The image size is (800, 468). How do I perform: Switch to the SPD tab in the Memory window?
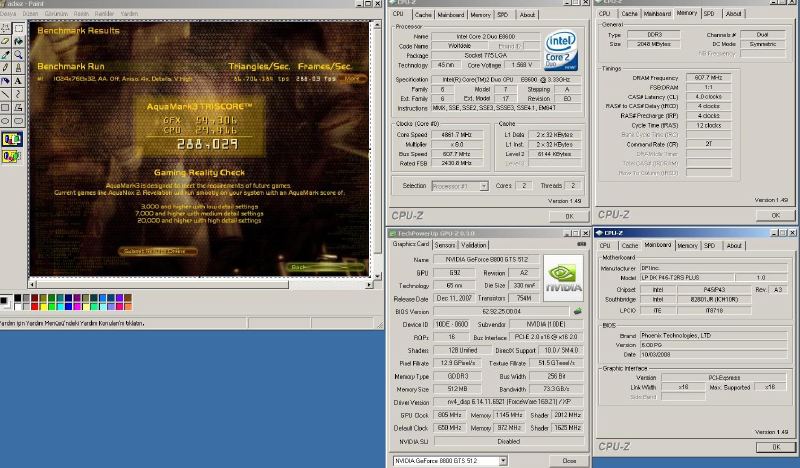[x=708, y=14]
